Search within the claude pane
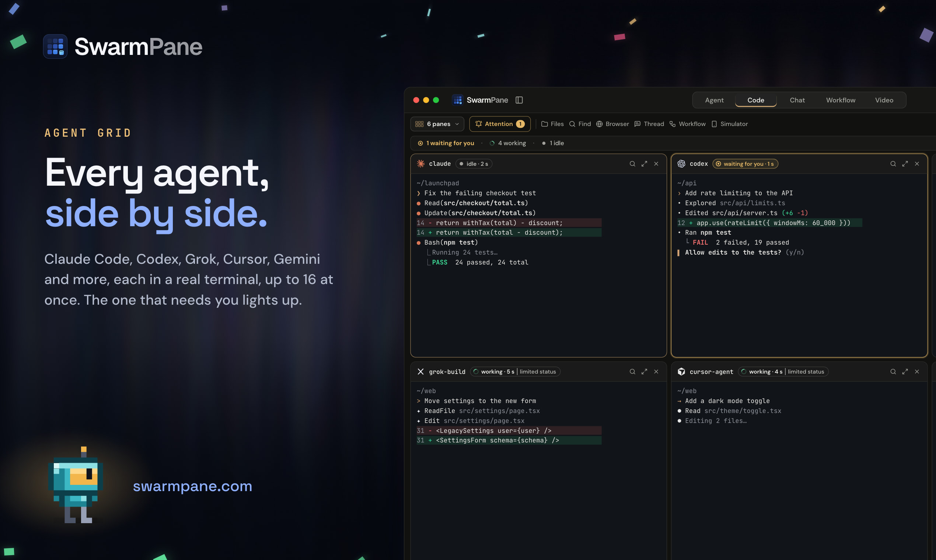 coord(632,164)
